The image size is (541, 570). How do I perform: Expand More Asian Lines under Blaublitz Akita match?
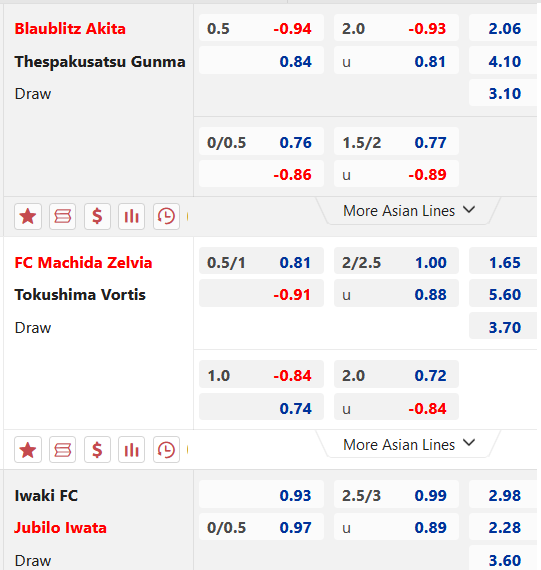pos(409,211)
